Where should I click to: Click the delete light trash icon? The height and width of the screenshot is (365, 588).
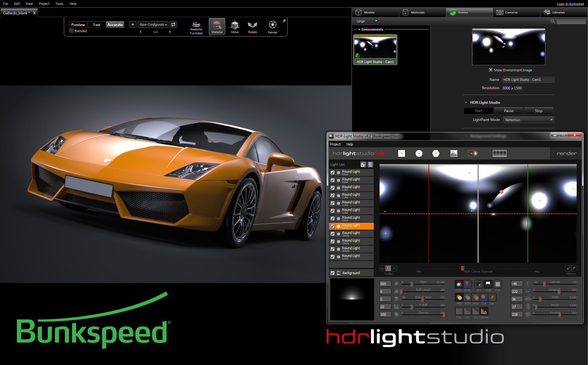click(x=370, y=164)
